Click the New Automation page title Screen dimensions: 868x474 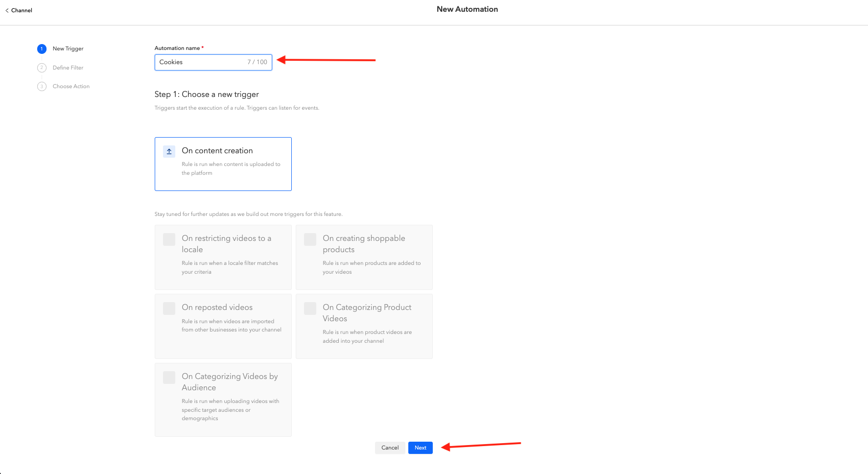(x=467, y=9)
